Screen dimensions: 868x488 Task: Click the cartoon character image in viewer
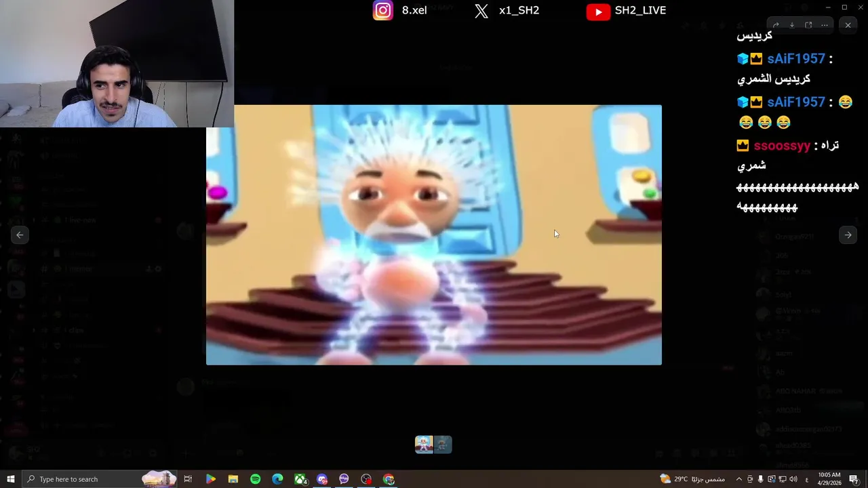pos(434,235)
